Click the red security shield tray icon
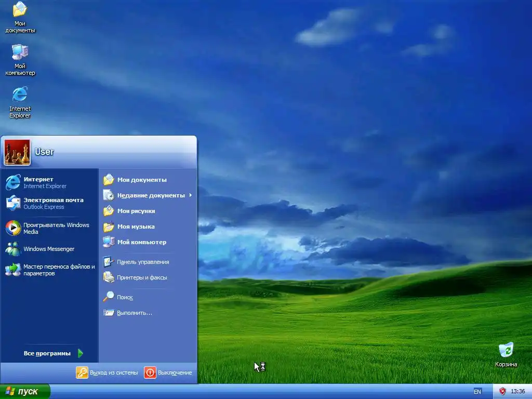This screenshot has height=399, width=532. [x=502, y=392]
